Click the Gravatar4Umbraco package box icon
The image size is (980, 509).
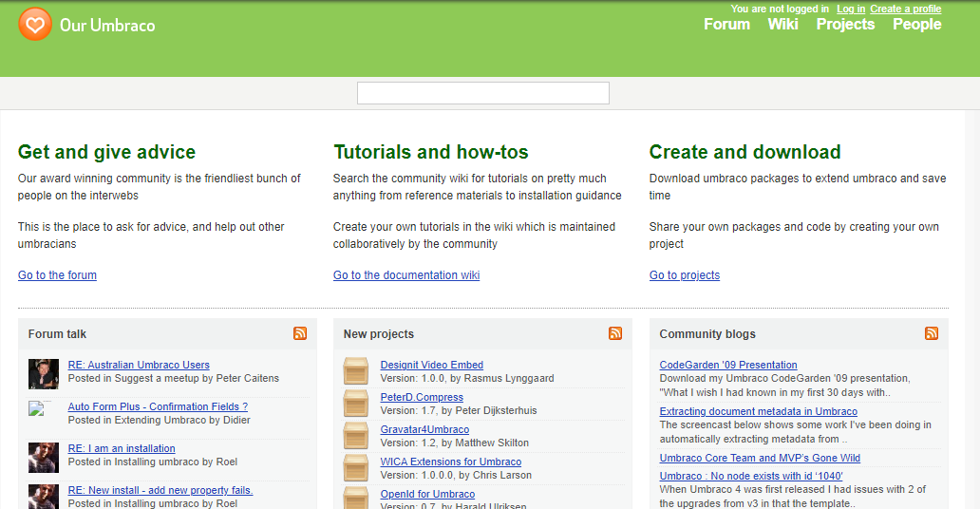tap(356, 436)
